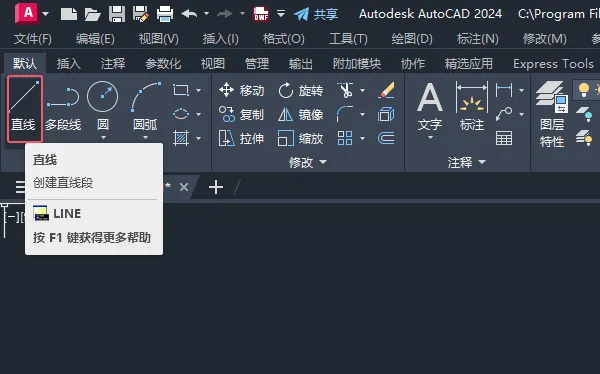
Task: Open the AutoCAD application menu logo
Action: click(27, 13)
